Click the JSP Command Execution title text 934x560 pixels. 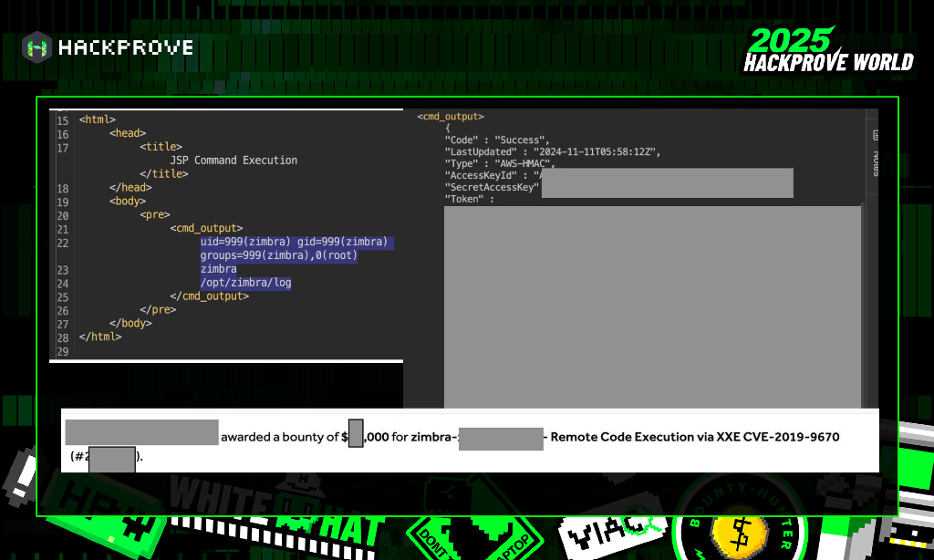pos(233,161)
